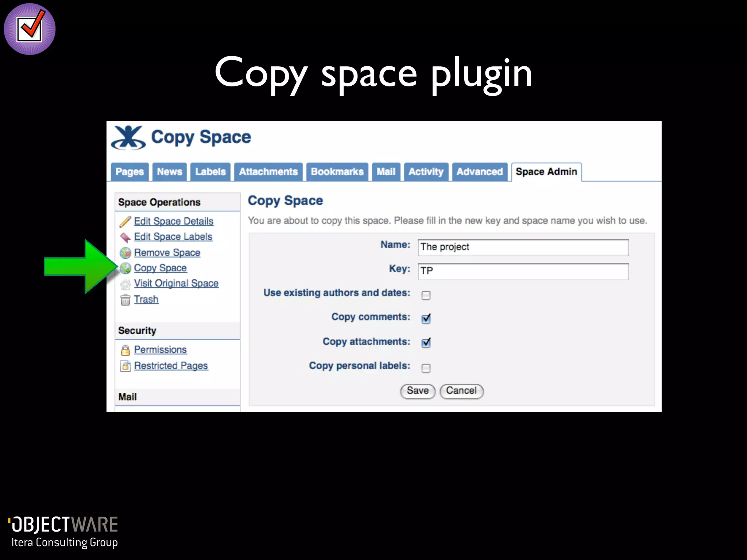Select the Advanced tab

(x=480, y=172)
